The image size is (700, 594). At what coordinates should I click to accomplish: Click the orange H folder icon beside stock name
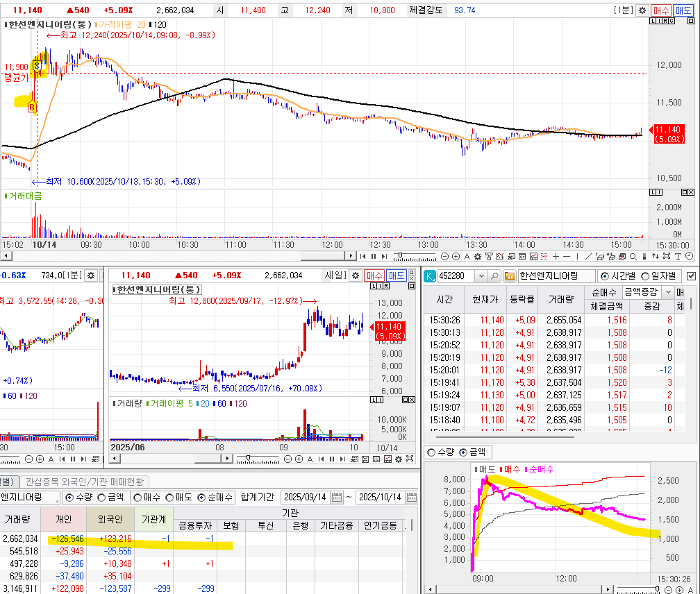[x=510, y=276]
